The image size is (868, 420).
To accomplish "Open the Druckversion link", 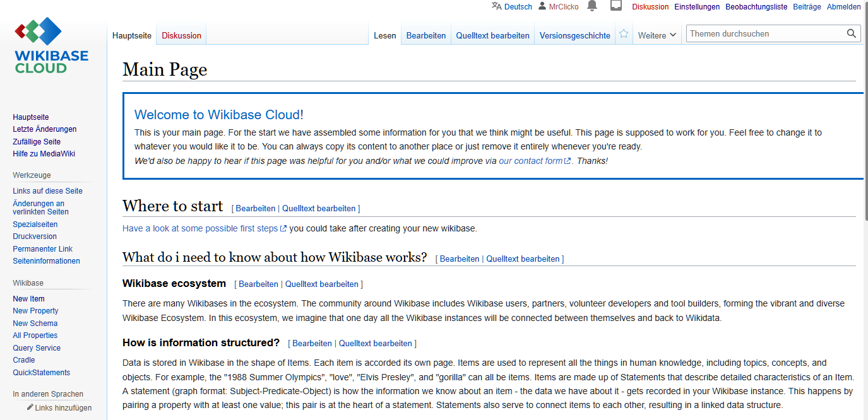I will pos(35,236).
